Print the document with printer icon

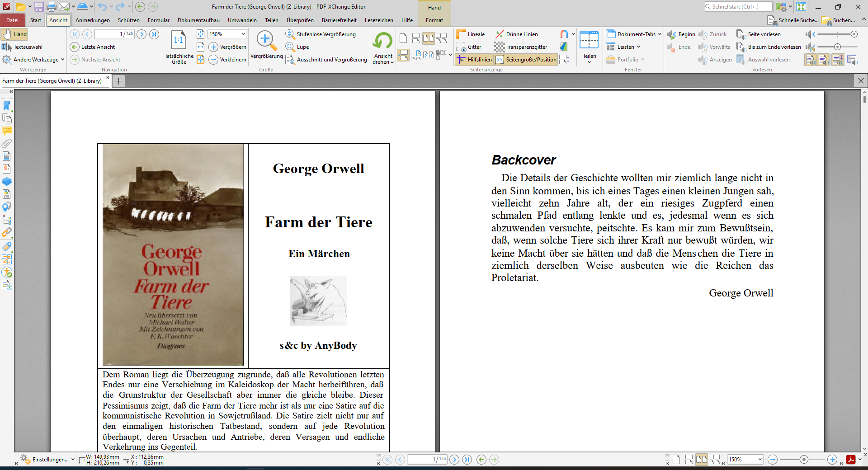coord(52,7)
